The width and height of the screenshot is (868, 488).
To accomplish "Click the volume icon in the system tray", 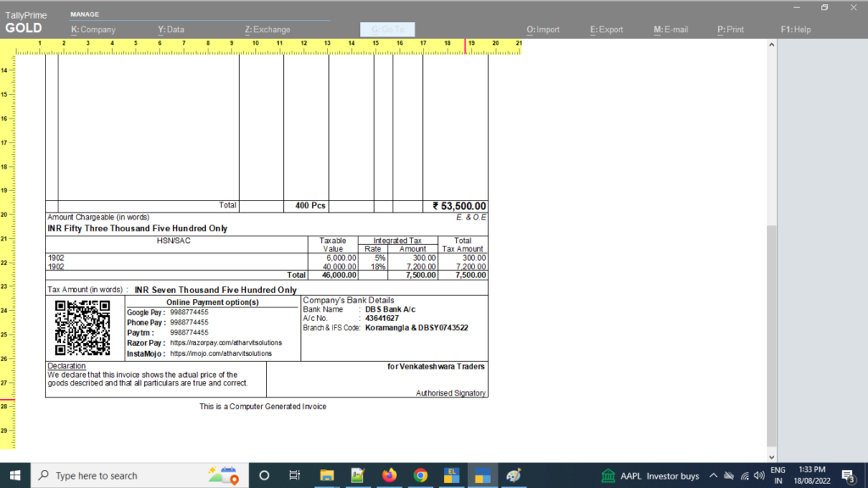I will [x=759, y=474].
